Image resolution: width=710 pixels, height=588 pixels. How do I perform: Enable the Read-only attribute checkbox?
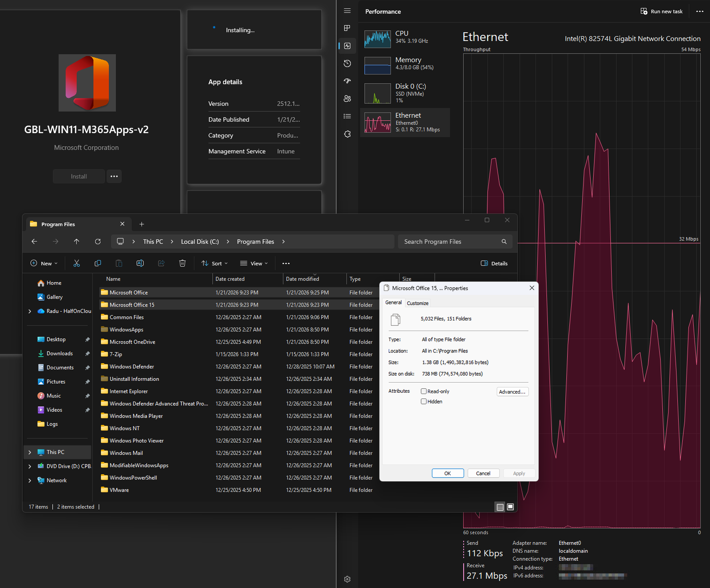[424, 391]
